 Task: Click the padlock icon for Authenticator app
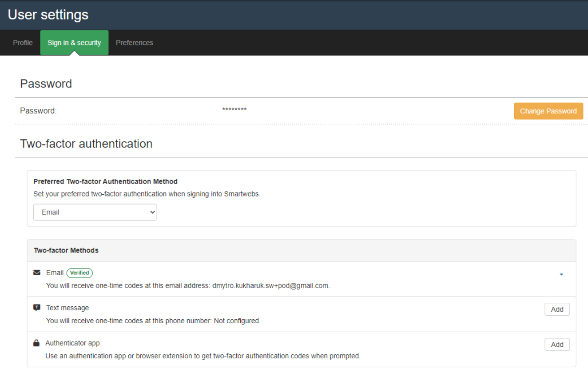click(x=36, y=343)
